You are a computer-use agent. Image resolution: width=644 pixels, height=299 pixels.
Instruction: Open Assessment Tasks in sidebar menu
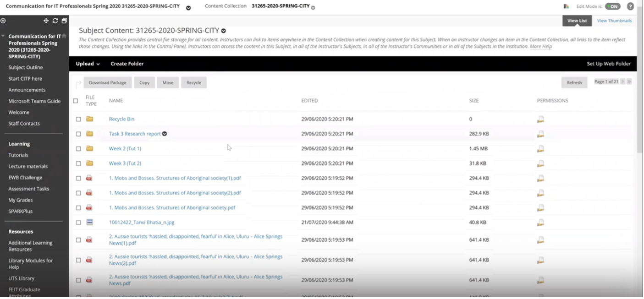28,189
